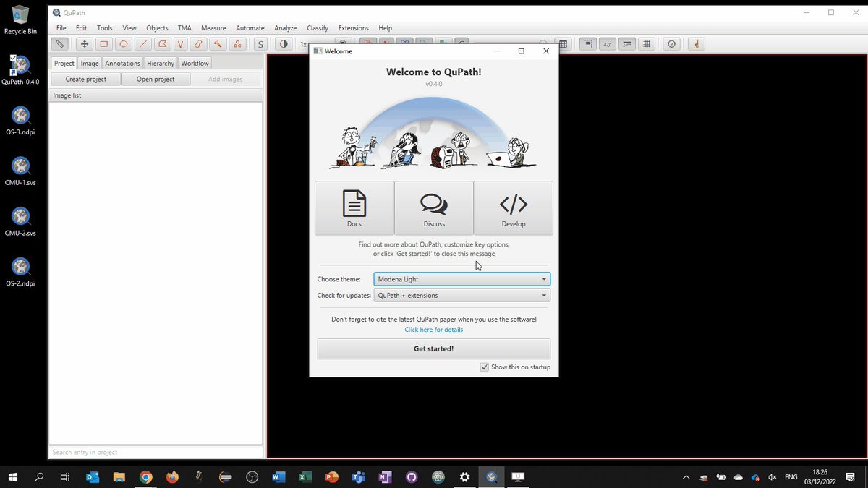Select the Move tool

point(84,44)
